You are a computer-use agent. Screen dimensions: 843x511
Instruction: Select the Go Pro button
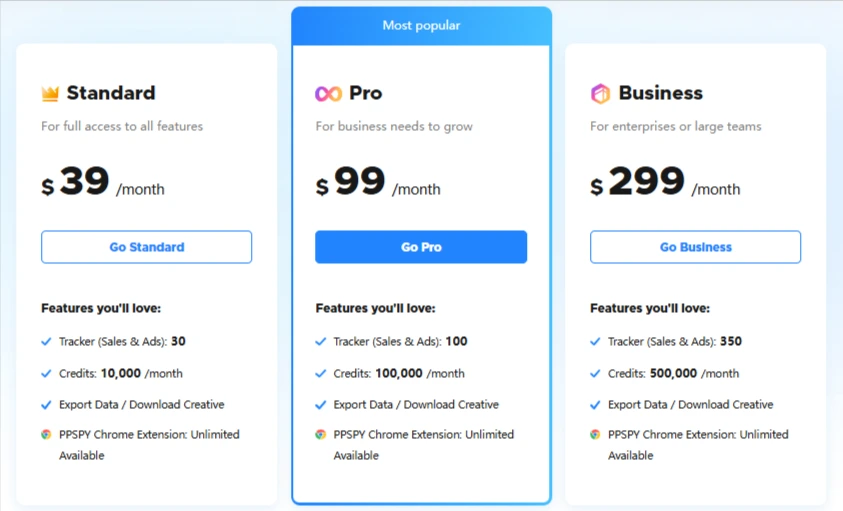tap(421, 247)
